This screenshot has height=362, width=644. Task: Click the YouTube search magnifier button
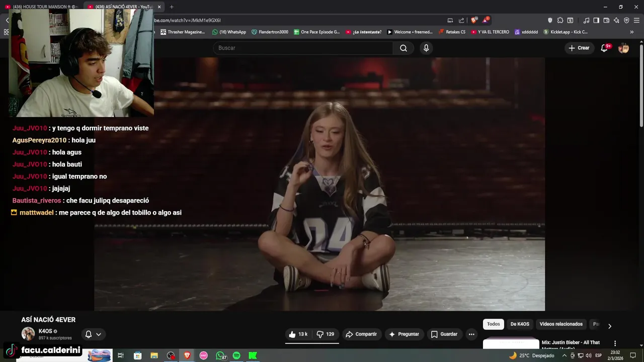[404, 48]
